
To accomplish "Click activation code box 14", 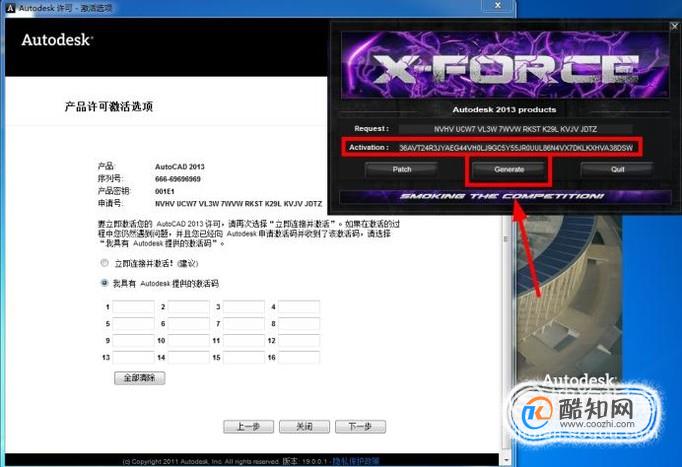I will (x=188, y=357).
